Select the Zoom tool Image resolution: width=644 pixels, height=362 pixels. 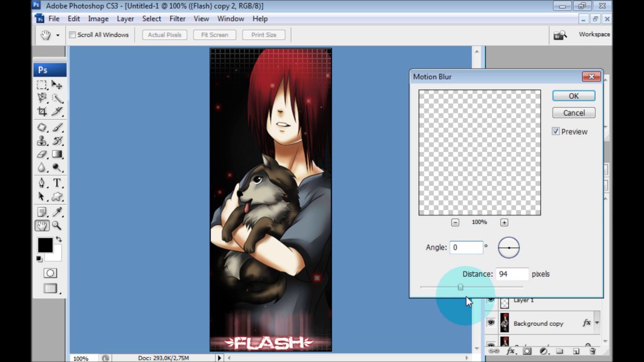click(57, 226)
